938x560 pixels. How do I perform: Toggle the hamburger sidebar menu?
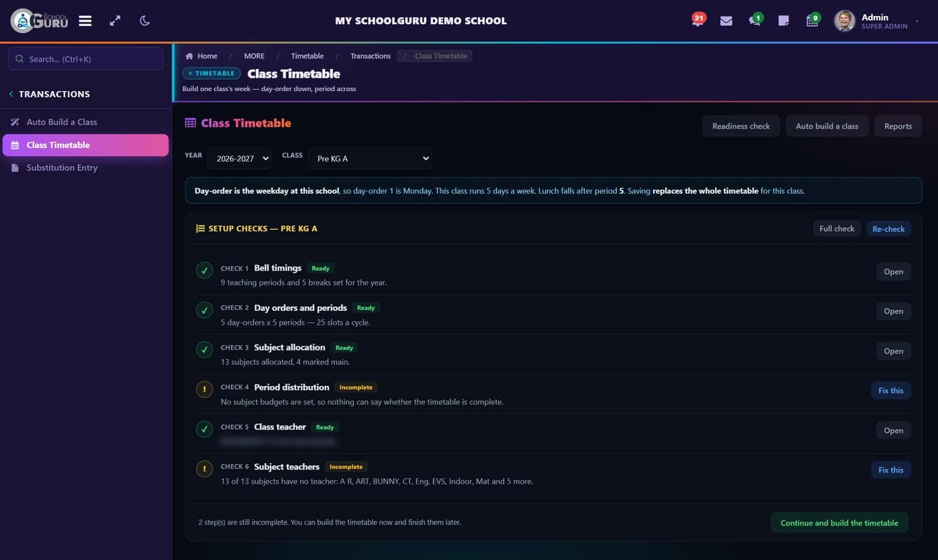coord(85,21)
